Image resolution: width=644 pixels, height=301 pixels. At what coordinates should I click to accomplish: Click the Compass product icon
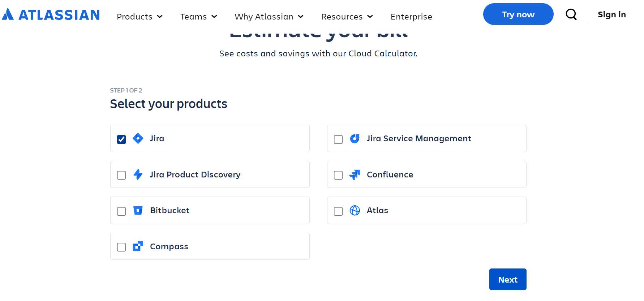click(x=138, y=246)
